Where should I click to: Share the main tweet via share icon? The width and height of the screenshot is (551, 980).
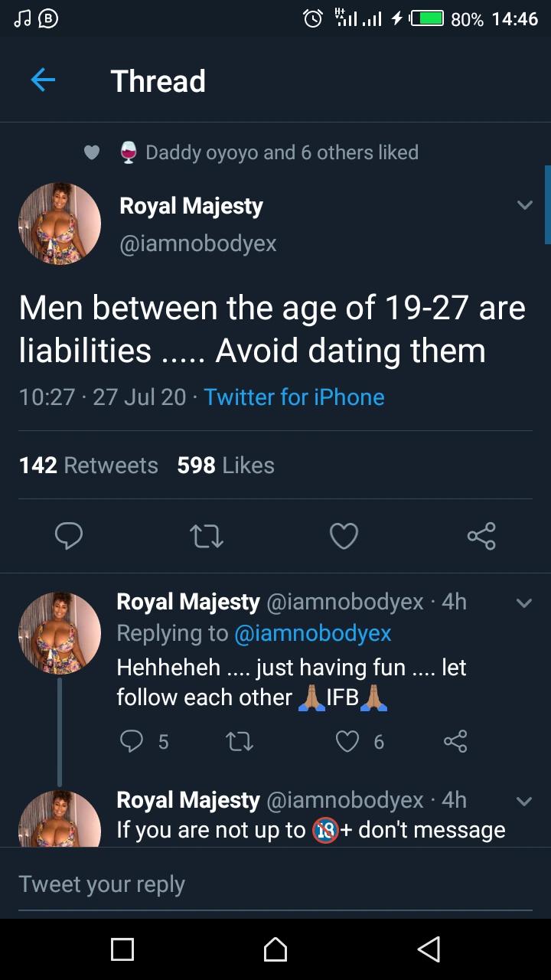point(481,536)
